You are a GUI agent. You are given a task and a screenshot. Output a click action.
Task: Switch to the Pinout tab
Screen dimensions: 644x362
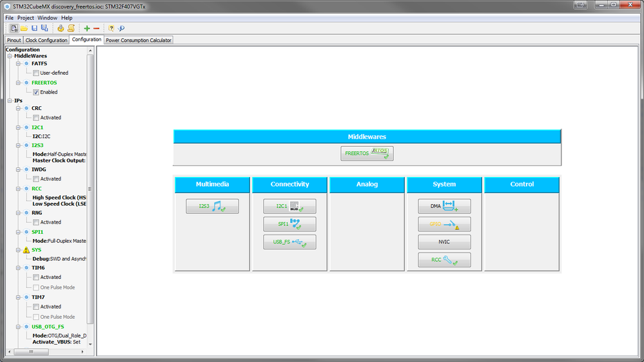[x=14, y=40]
